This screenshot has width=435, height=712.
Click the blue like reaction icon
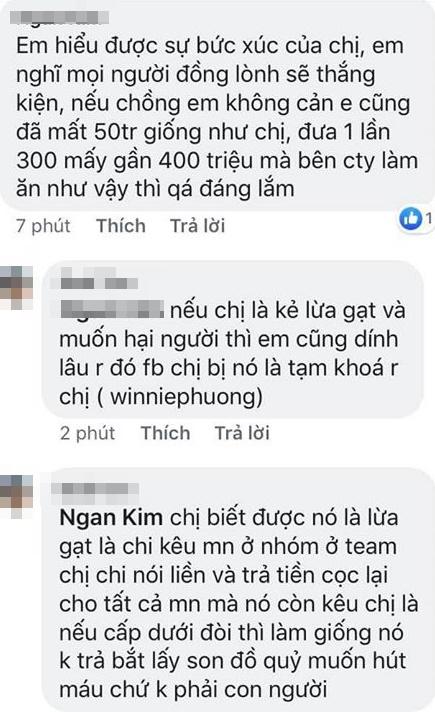[410, 219]
